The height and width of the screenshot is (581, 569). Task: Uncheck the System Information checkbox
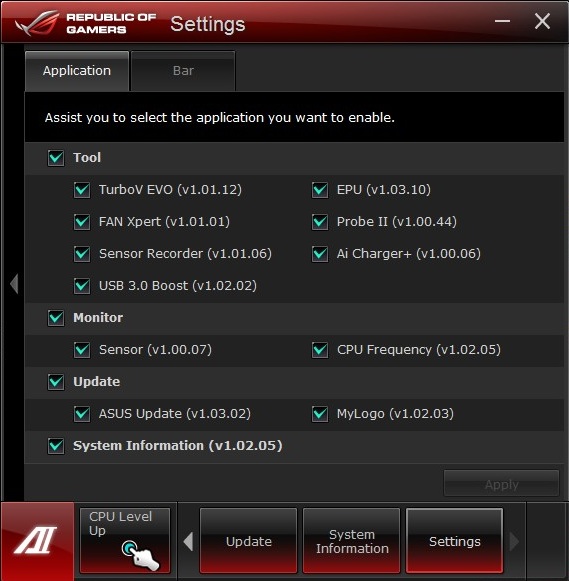point(56,446)
